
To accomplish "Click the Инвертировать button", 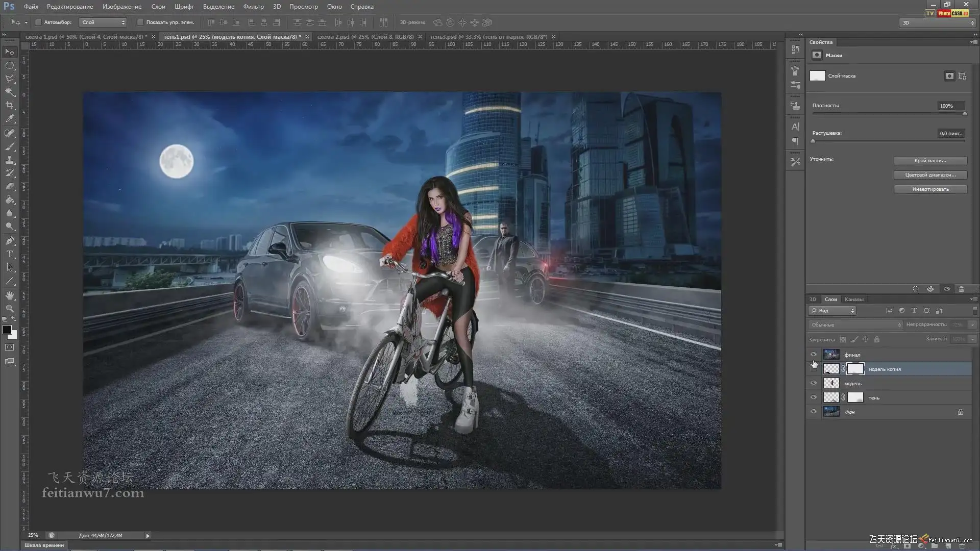I will click(930, 189).
